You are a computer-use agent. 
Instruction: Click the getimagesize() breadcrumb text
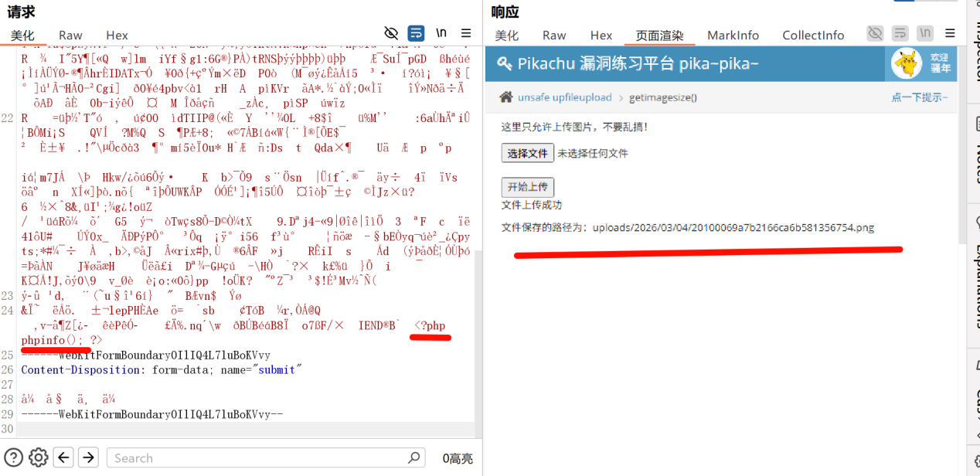(662, 97)
